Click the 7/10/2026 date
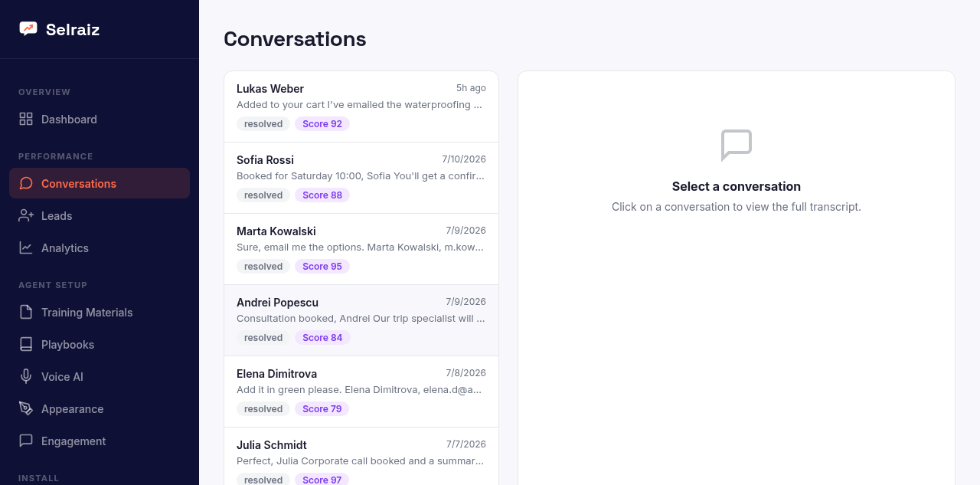 [464, 159]
